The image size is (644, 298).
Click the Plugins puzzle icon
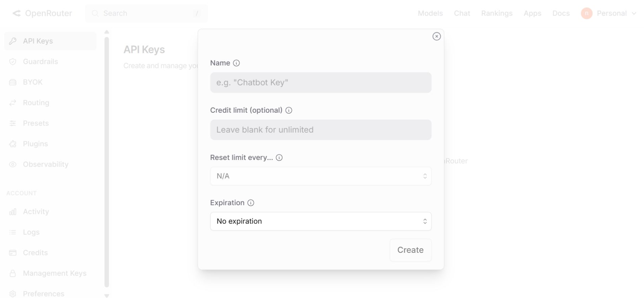tap(13, 144)
